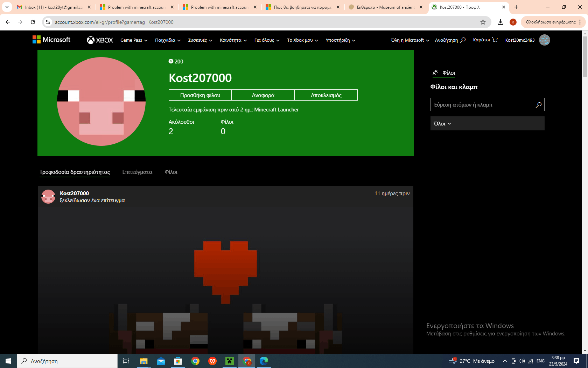
Task: Click the Αναζήτηση header search link
Action: coord(450,40)
